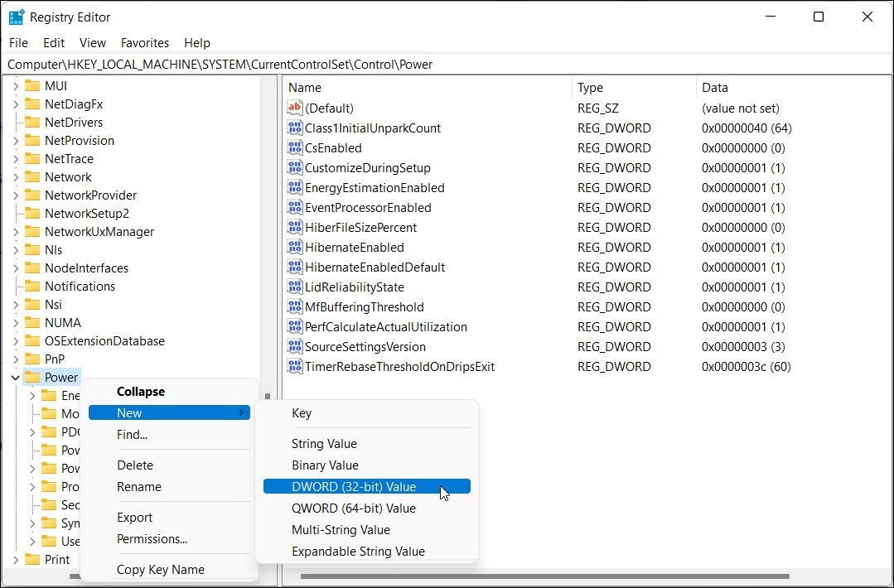Click the LidReliabilityState DWORD icon

tap(294, 287)
